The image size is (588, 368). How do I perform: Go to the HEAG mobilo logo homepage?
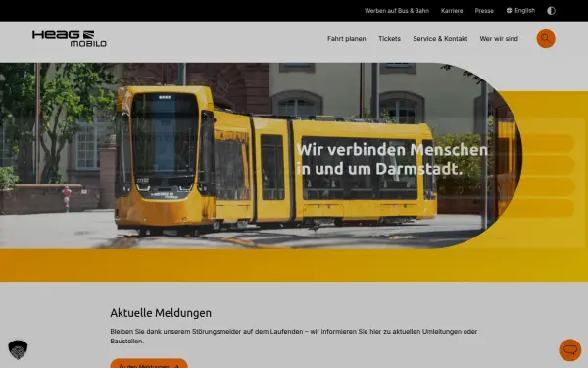70,38
